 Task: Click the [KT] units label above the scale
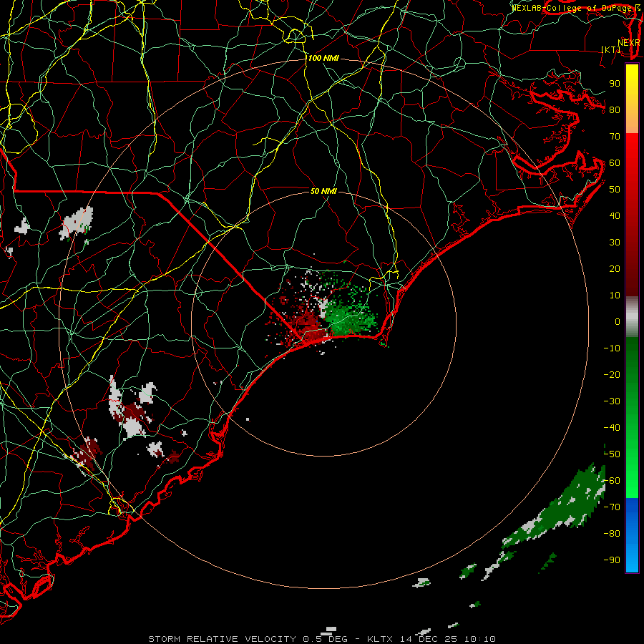(611, 49)
